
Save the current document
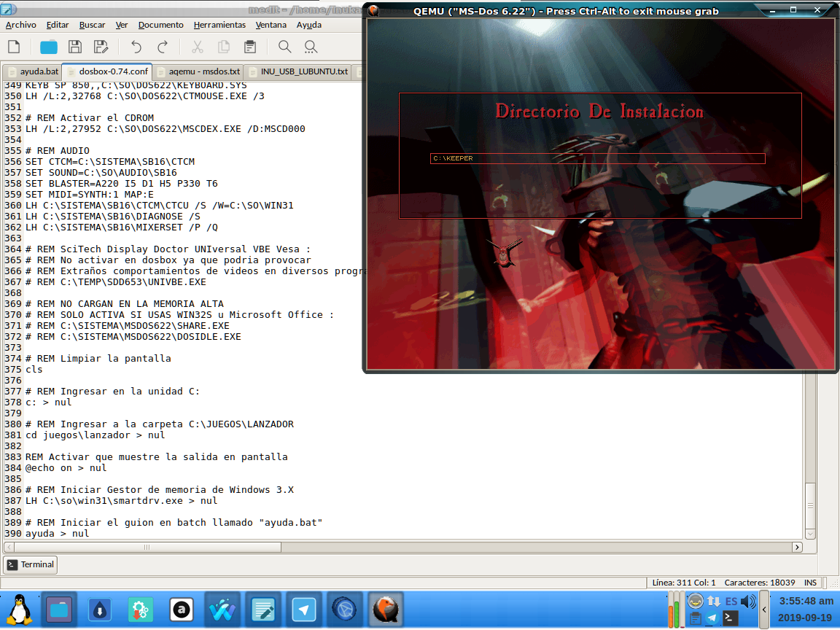pyautogui.click(x=75, y=47)
